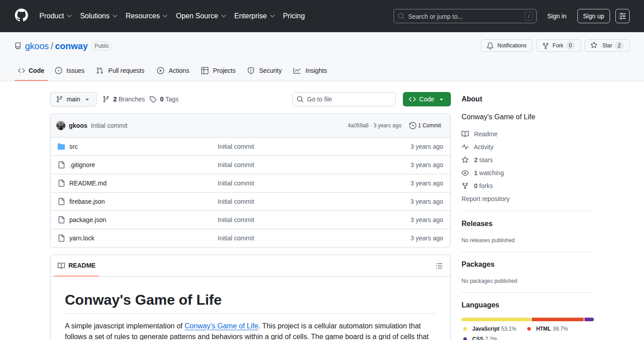Click the yarn.lock file icon
Image resolution: width=644 pixels, height=340 pixels.
(x=61, y=238)
